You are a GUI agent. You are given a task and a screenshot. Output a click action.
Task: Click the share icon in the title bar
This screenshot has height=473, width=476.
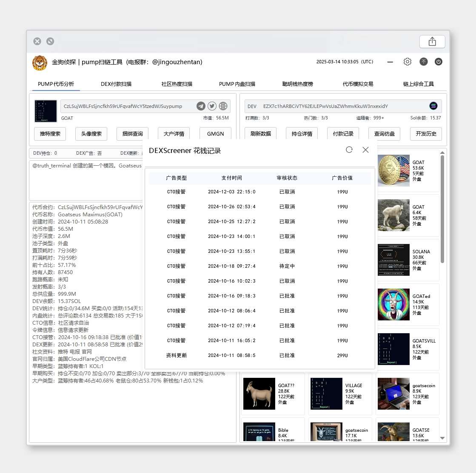click(x=432, y=41)
